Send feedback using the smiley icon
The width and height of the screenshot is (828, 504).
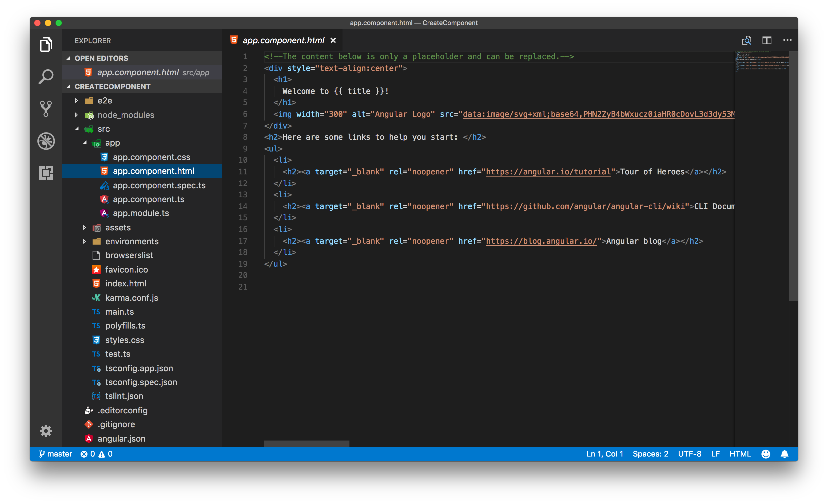[x=766, y=454]
